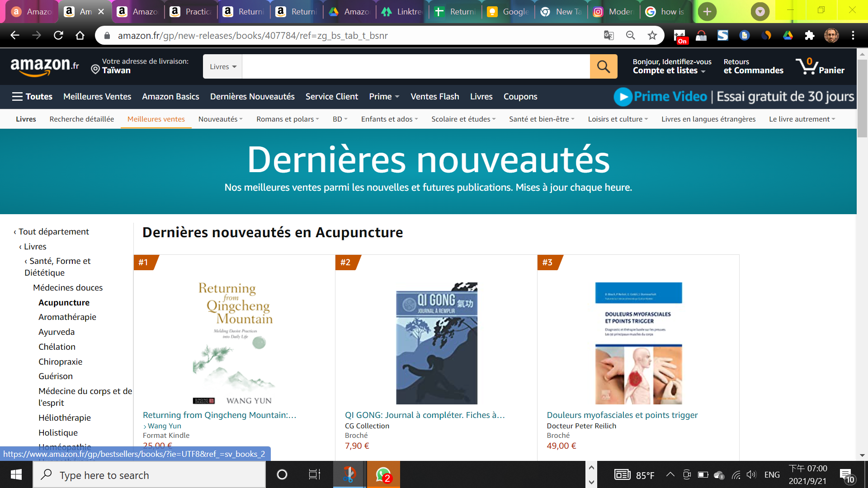The image size is (868, 488).
Task: Click the Cortana circle icon on taskbar
Action: coord(282,474)
